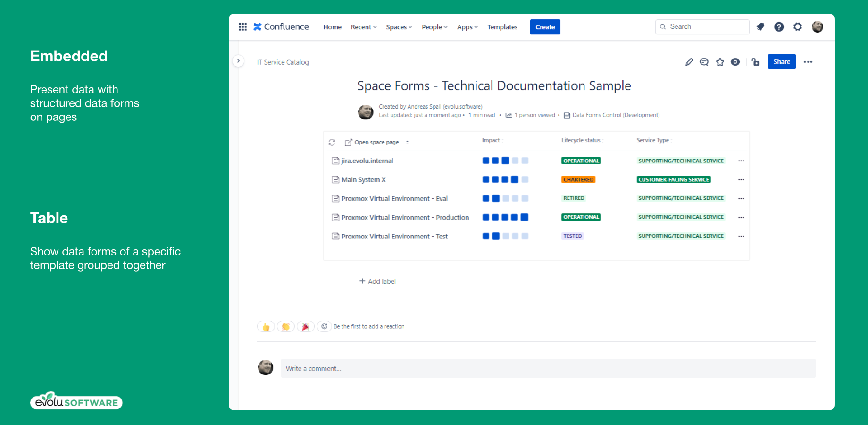Click the CUSTOMER-FACING SERVICE badge
The image size is (868, 425).
pyautogui.click(x=674, y=180)
